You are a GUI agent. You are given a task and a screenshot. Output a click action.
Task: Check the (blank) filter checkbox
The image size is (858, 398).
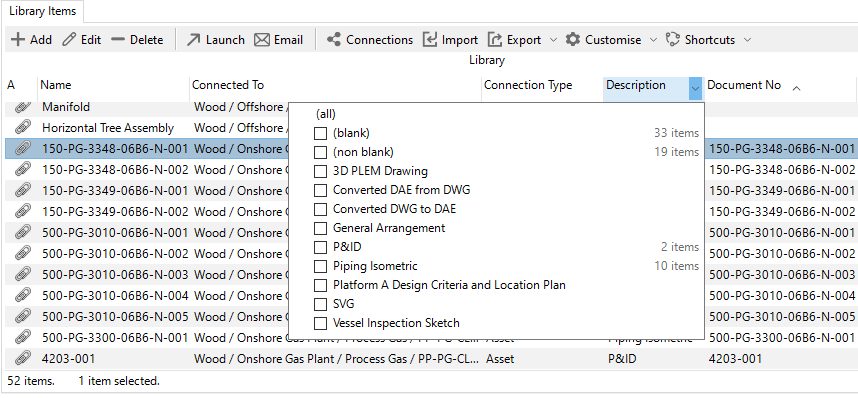coord(321,133)
